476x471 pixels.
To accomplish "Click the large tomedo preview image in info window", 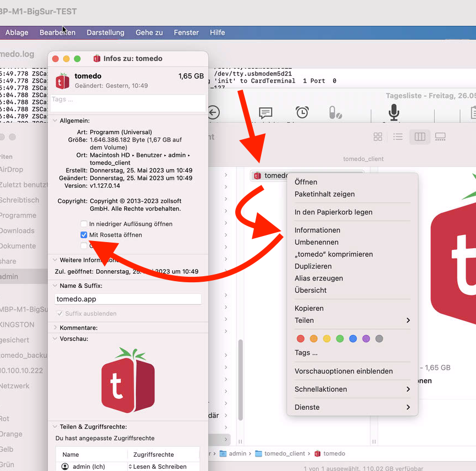I will point(128,380).
